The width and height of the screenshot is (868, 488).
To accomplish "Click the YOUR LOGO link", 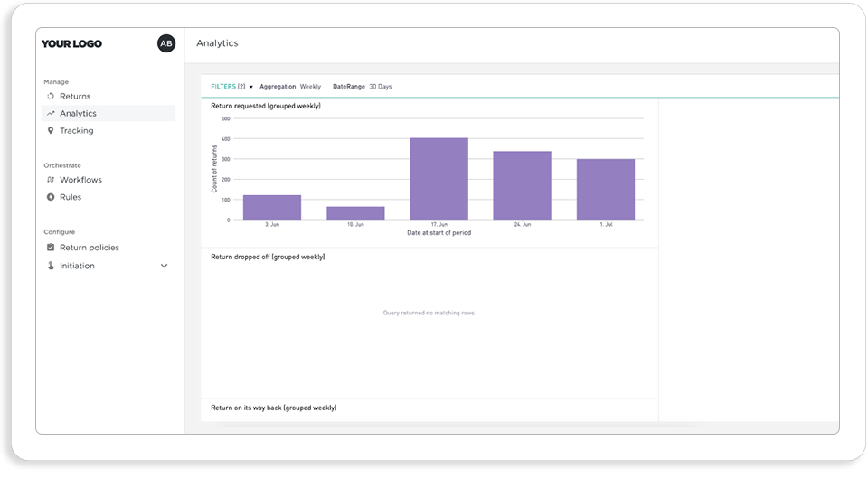I will coord(71,43).
